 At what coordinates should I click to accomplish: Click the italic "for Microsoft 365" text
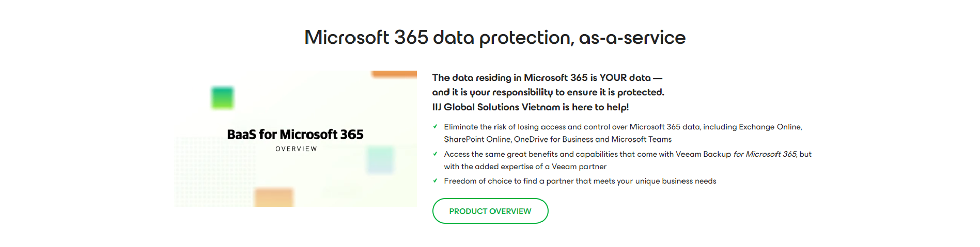click(765, 154)
